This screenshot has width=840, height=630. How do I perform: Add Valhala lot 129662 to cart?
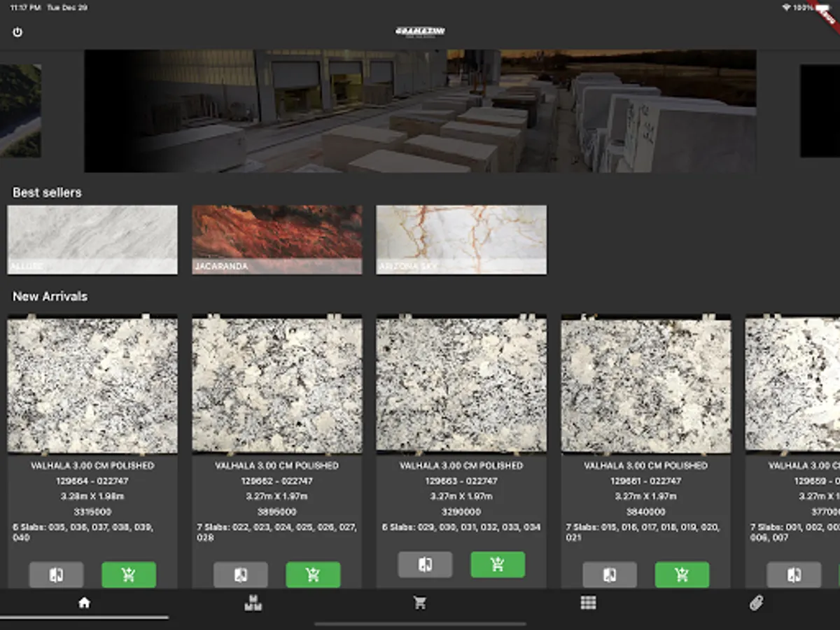point(313,575)
